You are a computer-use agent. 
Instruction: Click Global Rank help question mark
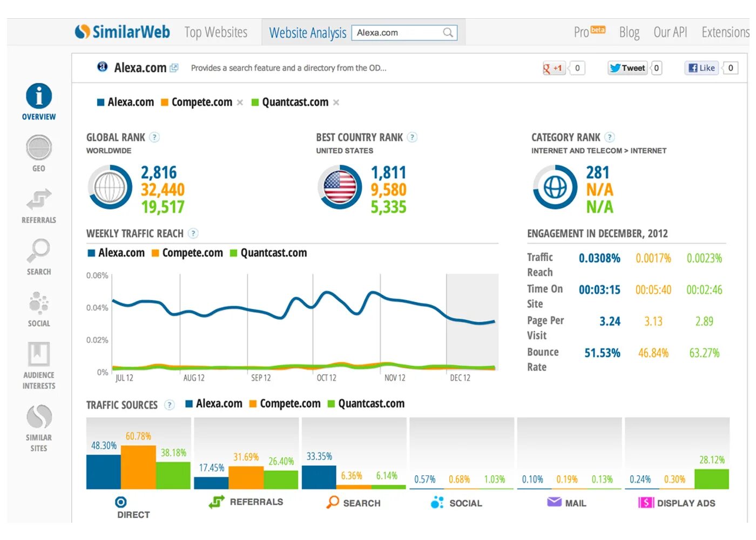(x=154, y=137)
